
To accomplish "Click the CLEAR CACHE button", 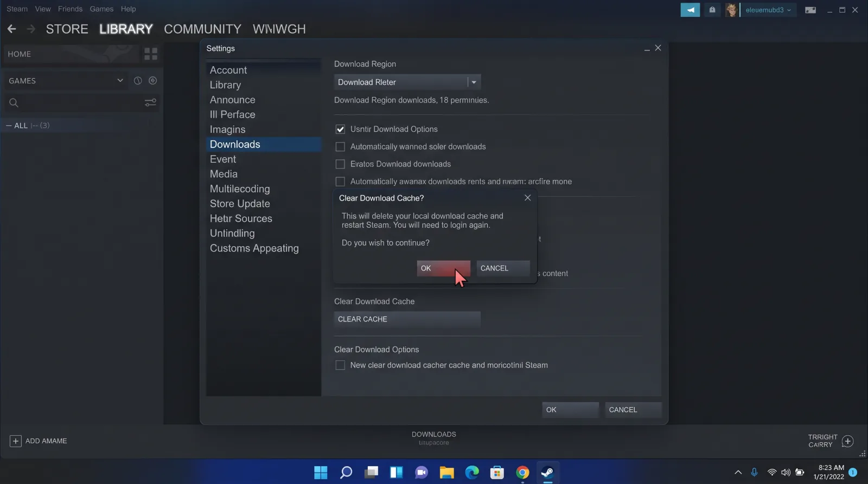I will point(407,319).
